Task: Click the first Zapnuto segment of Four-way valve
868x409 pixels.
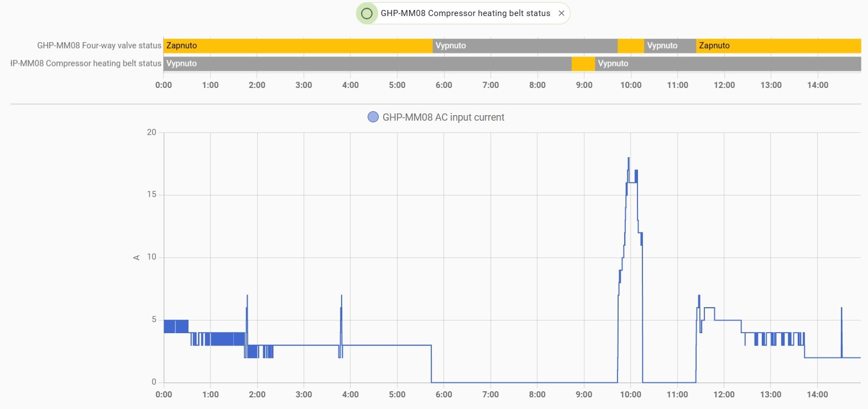Action: [297, 46]
